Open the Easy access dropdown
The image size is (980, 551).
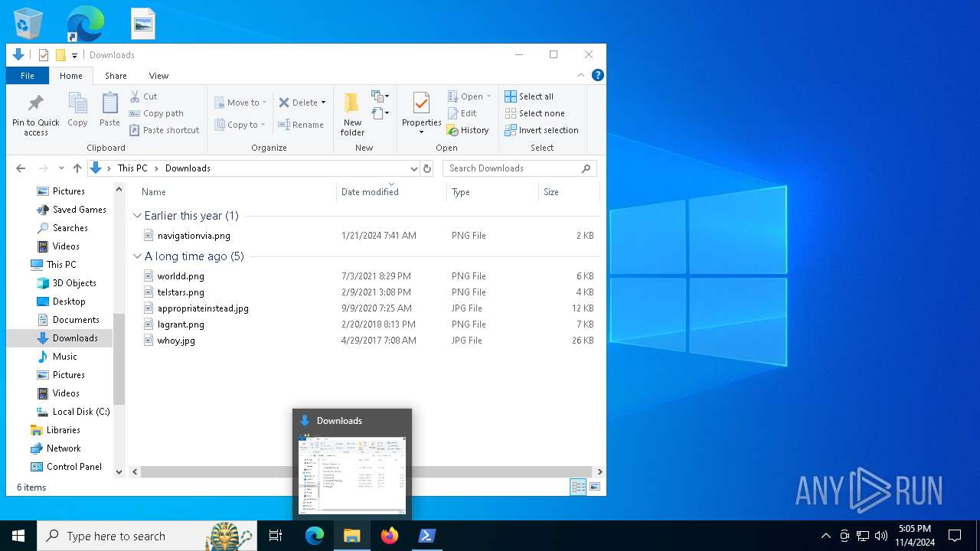point(381,113)
